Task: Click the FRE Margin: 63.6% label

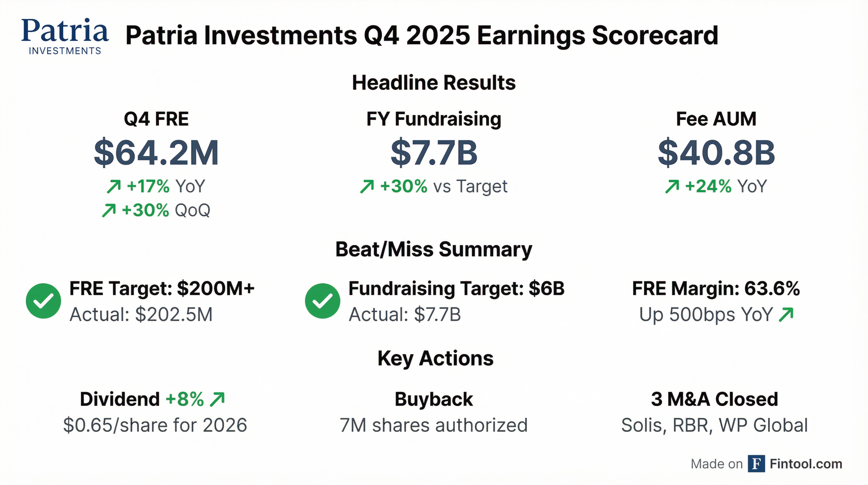Action: click(716, 289)
